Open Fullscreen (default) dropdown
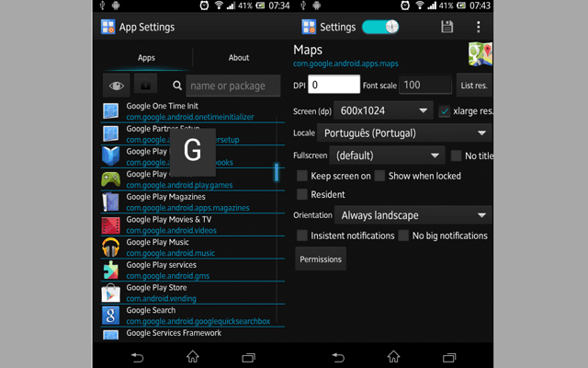Image resolution: width=588 pixels, height=368 pixels. pos(387,155)
